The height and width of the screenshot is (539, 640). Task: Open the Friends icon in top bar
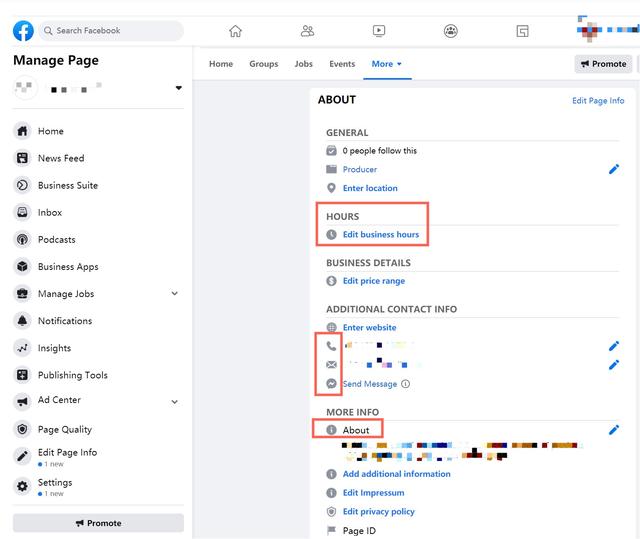307,31
